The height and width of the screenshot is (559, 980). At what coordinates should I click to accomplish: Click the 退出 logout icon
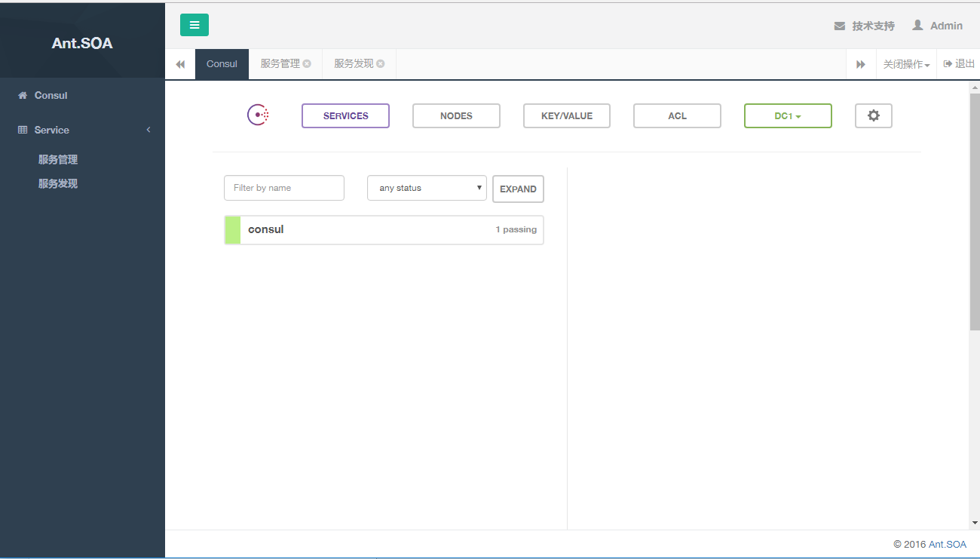click(x=948, y=64)
